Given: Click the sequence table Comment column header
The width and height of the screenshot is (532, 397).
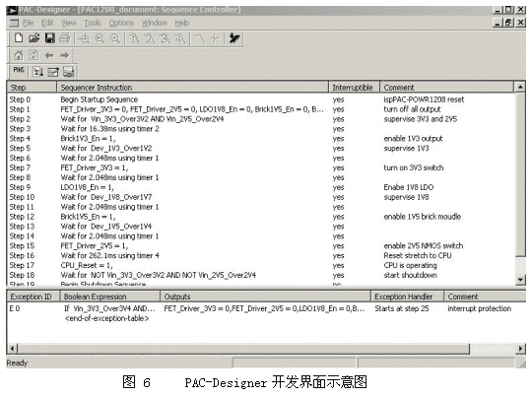Looking at the screenshot, I should click(x=446, y=88).
